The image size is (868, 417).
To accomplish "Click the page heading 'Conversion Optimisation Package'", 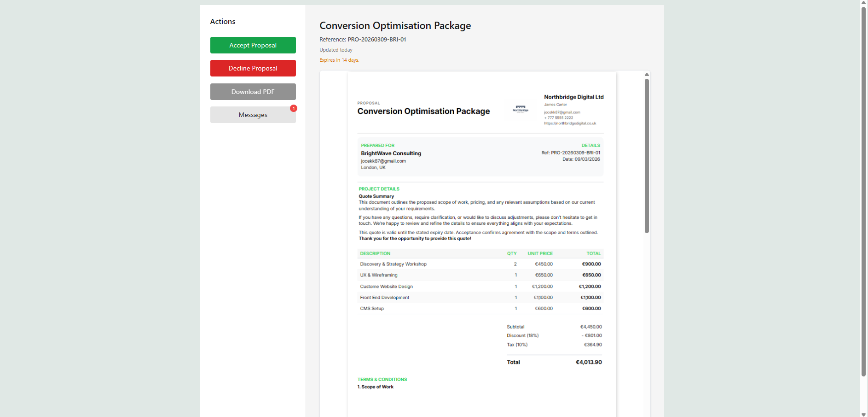I will pos(395,26).
